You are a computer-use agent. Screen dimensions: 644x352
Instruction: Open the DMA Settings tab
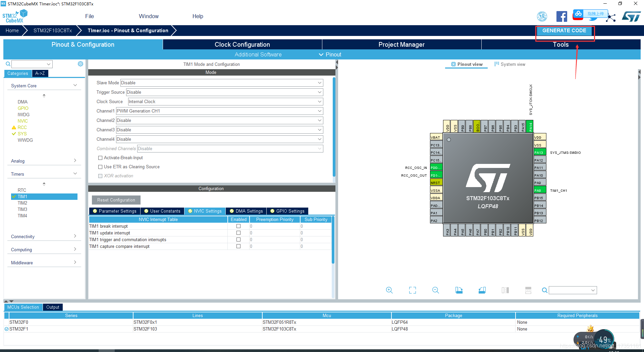point(246,211)
